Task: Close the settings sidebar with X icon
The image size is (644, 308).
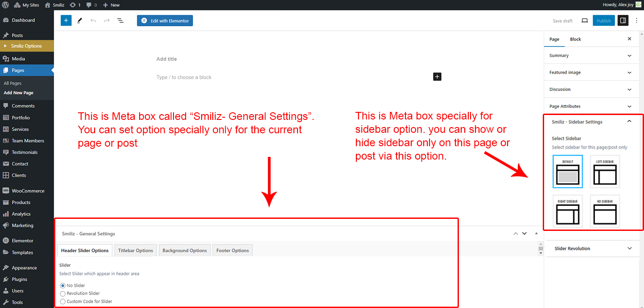Action: click(x=629, y=39)
